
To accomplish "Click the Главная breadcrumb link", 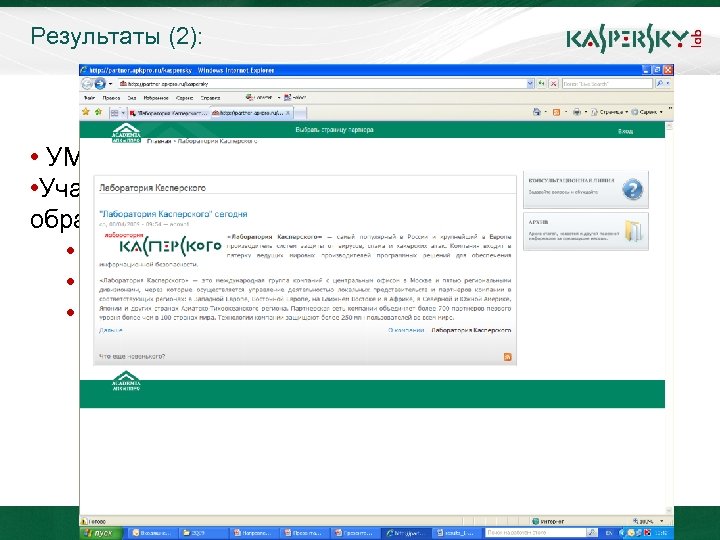I will click(159, 141).
